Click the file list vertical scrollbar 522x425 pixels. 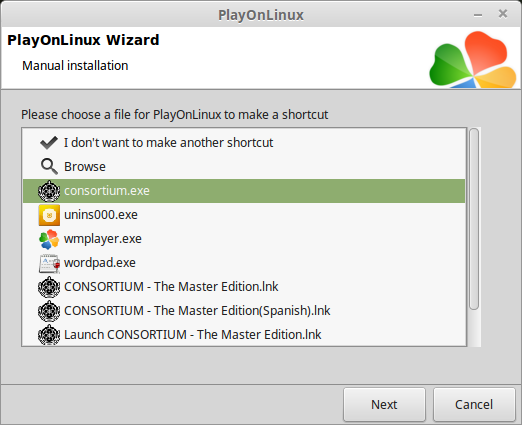474,237
